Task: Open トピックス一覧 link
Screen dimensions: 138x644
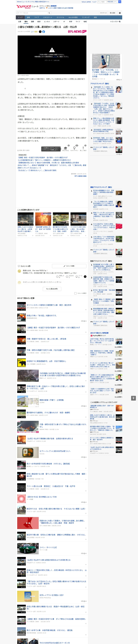Action: coord(115,21)
